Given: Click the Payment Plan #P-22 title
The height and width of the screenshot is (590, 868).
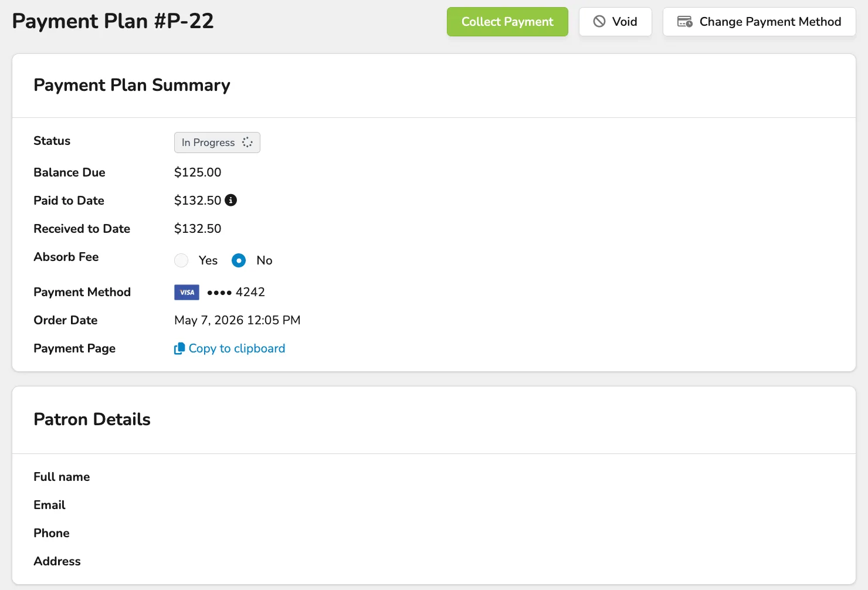Looking at the screenshot, I should pos(113,21).
